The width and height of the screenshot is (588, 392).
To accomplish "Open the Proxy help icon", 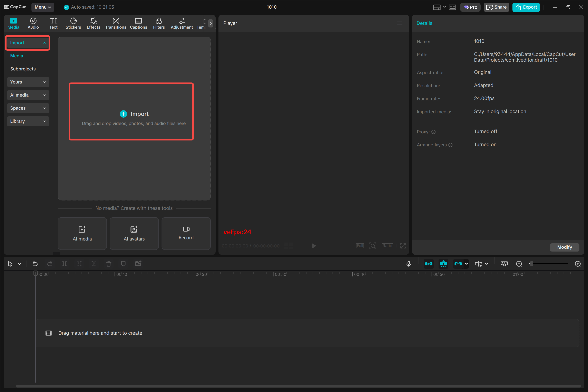I will coord(433,132).
